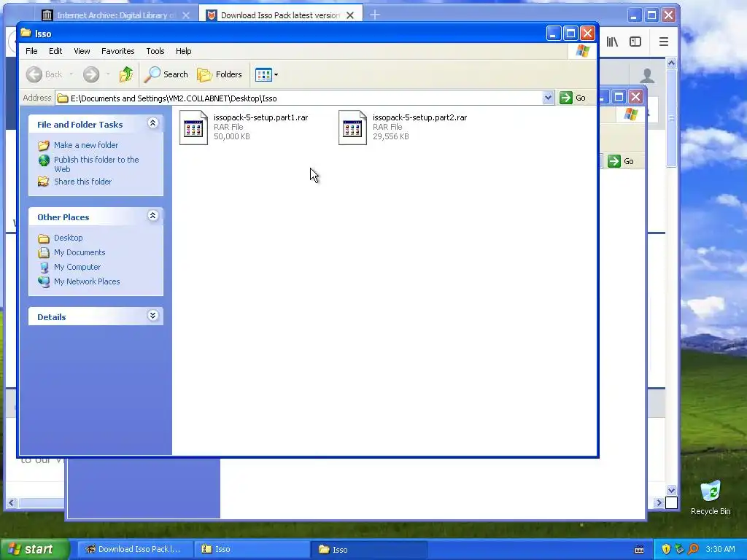Switch to Download Isso Pack taskbar button
Image resolution: width=747 pixels, height=560 pixels.
(x=133, y=550)
